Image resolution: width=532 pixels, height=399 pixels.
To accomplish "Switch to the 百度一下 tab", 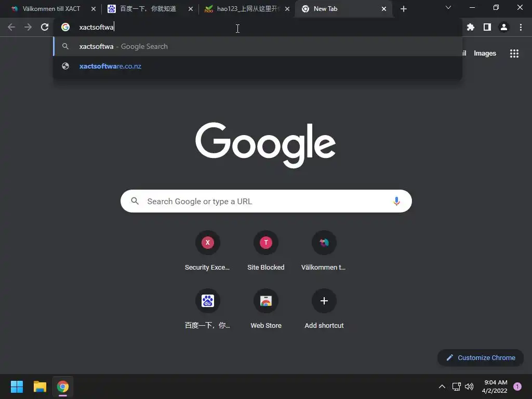I will coord(148,9).
